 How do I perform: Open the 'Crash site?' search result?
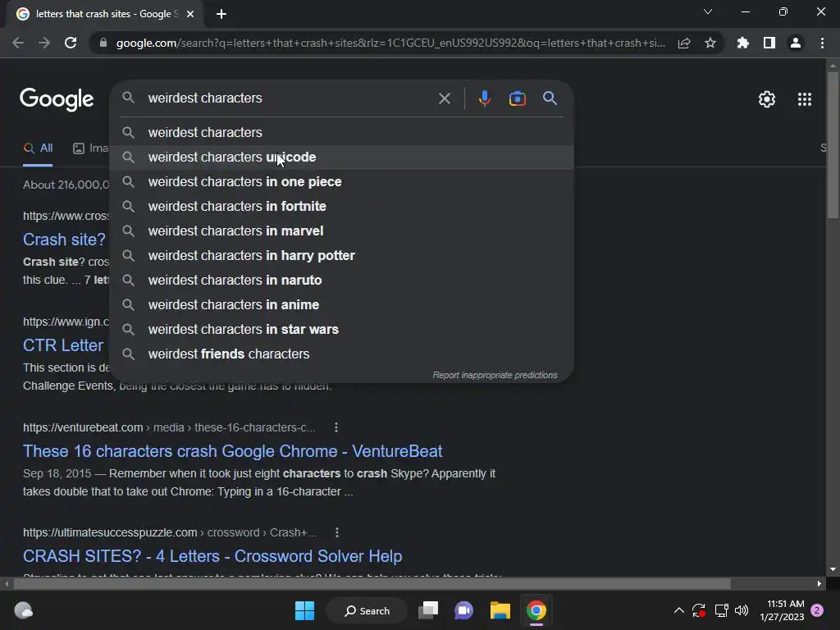64,240
